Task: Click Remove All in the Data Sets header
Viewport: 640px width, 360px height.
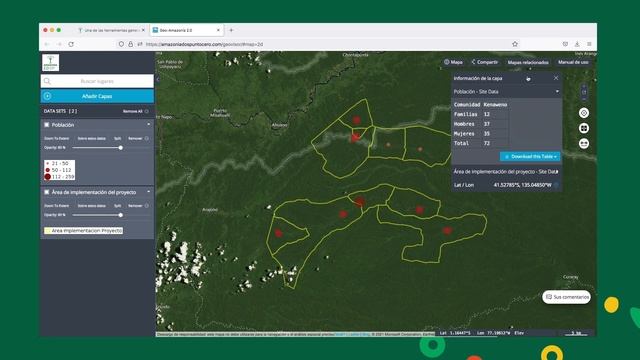Action: point(133,111)
